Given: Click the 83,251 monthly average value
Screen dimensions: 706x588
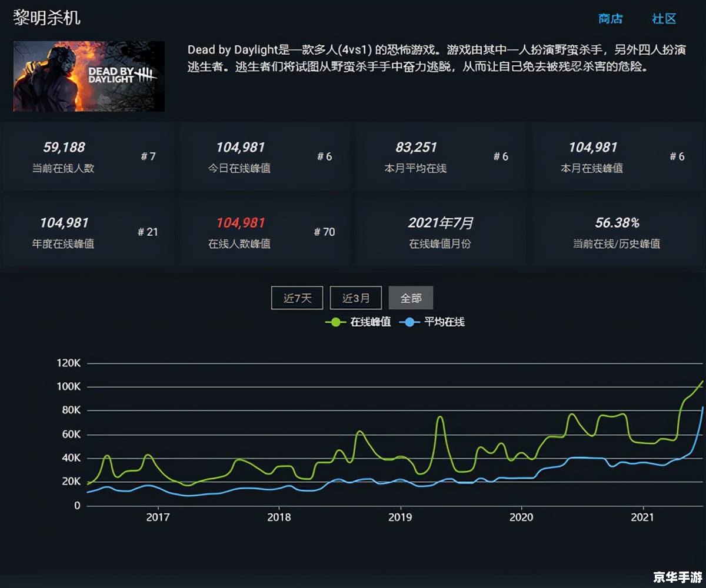Looking at the screenshot, I should tap(416, 147).
